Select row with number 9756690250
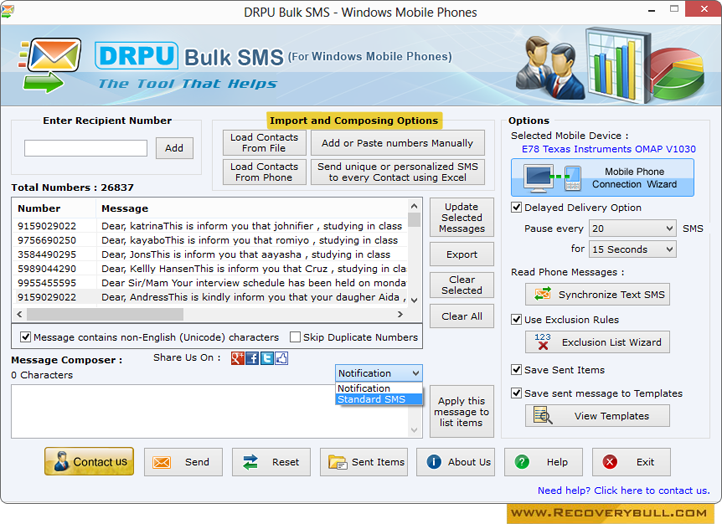The width and height of the screenshot is (722, 524). click(211, 240)
